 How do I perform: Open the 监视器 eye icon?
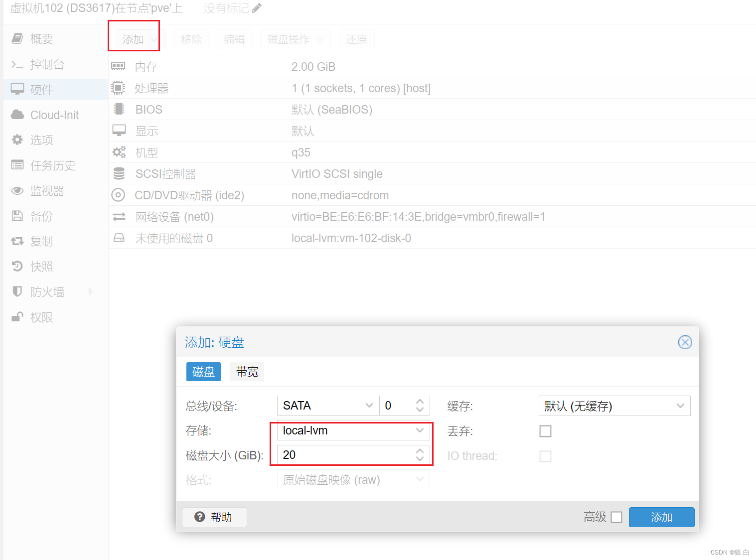(x=17, y=190)
